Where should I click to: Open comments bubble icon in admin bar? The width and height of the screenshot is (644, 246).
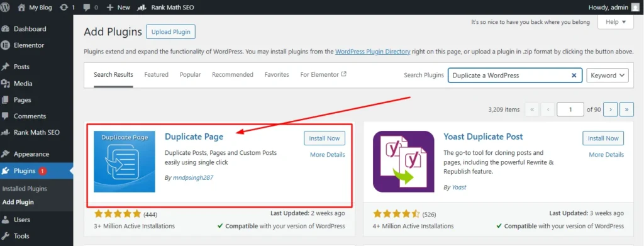click(86, 8)
